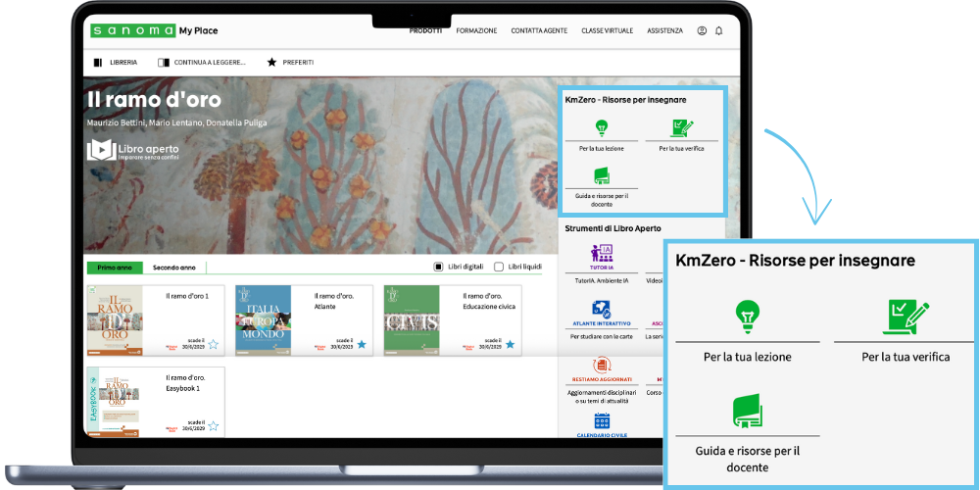980x490 pixels.
Task: Open the notifications bell icon
Action: [x=718, y=30]
